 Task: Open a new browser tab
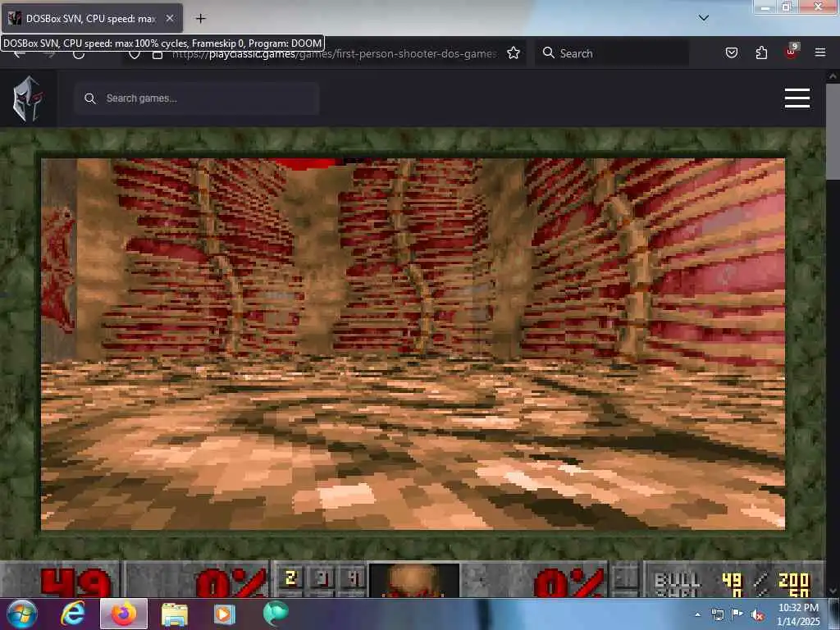[201, 18]
